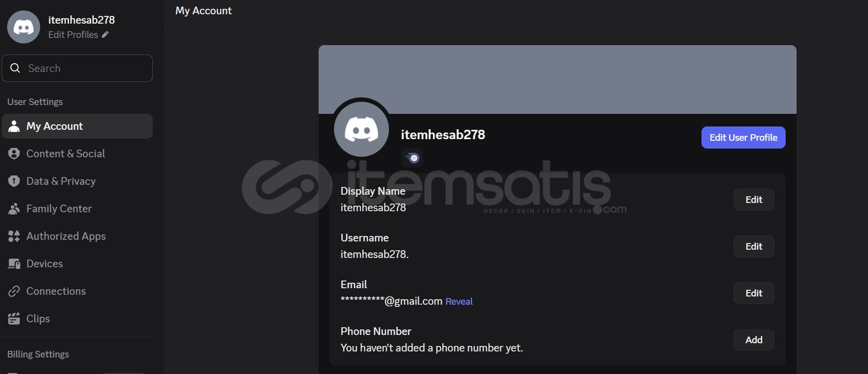Click the Family Center people icon
The image size is (868, 374).
14,208
